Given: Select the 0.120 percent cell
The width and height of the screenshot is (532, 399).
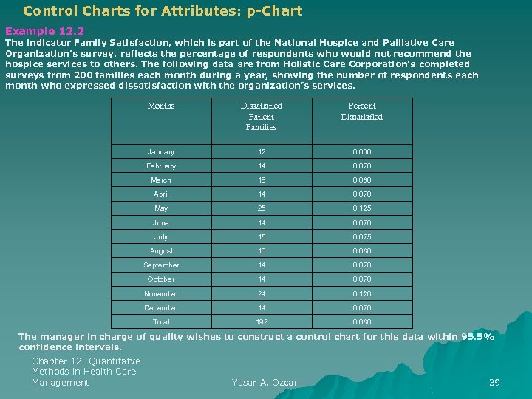Looking at the screenshot, I should [362, 294].
